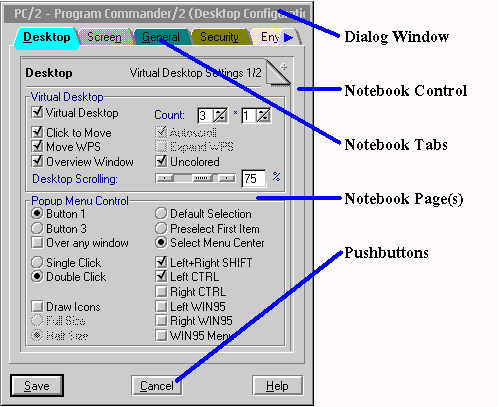
Task: Click the Count label
Action: tap(169, 115)
